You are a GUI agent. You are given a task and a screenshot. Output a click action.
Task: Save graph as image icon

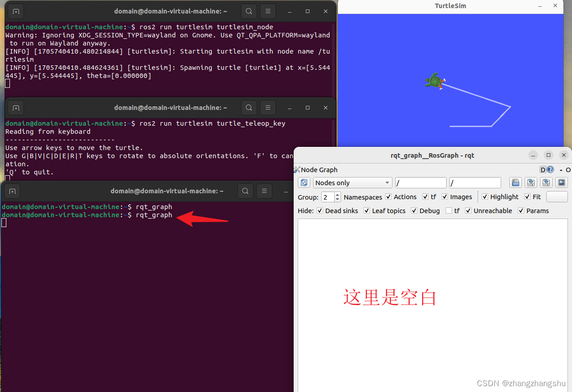(562, 182)
